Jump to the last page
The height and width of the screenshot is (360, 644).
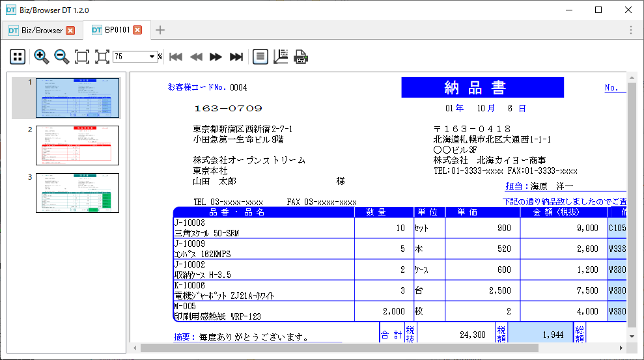pyautogui.click(x=236, y=57)
